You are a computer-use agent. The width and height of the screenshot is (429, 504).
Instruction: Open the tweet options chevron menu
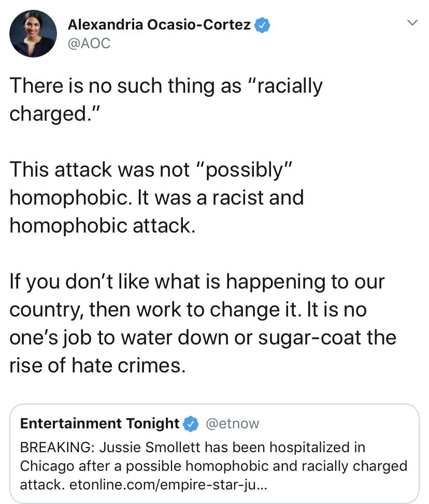[x=412, y=23]
